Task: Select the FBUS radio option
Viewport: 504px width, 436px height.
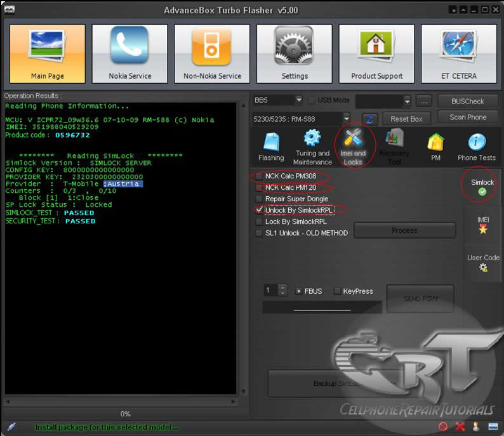Action: click(x=298, y=291)
